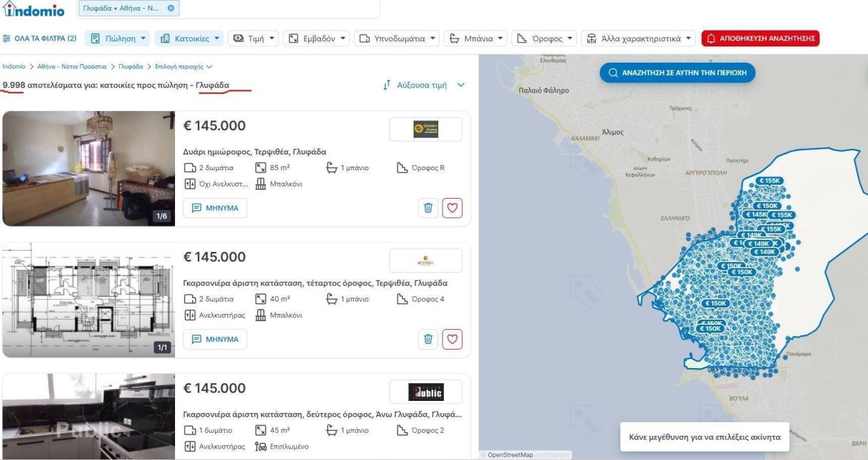Open the Εμβαδόν area filter
The height and width of the screenshot is (460, 868).
(x=317, y=38)
